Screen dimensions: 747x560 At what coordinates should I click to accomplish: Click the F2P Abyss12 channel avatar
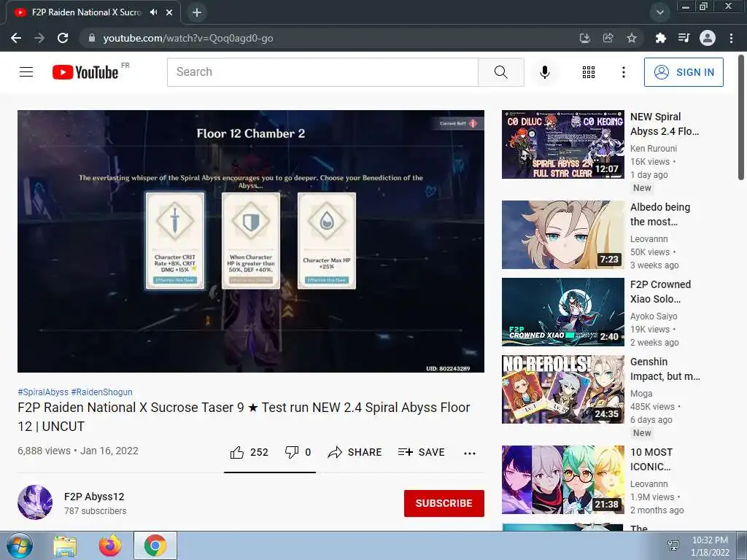[35, 502]
